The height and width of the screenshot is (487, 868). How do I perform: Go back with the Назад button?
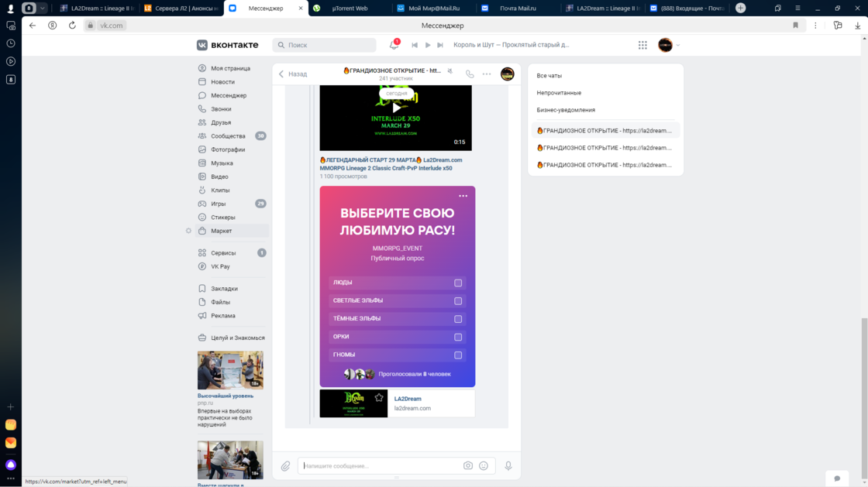(292, 74)
